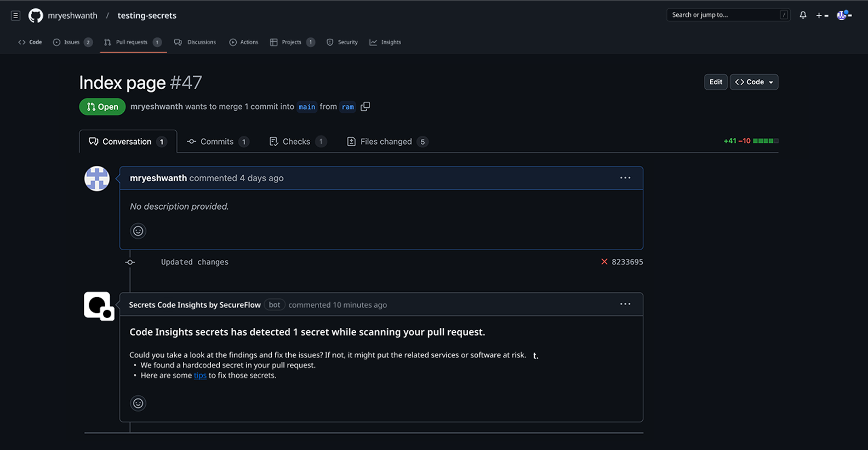Click the commented 4 days ago timestamp
This screenshot has height=450, width=868.
coord(236,178)
